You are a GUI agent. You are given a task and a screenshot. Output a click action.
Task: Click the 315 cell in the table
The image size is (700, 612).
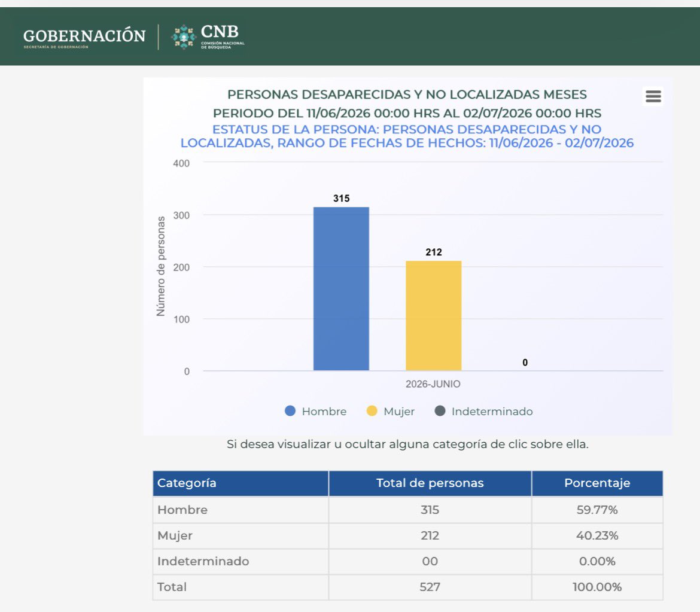[x=430, y=510]
